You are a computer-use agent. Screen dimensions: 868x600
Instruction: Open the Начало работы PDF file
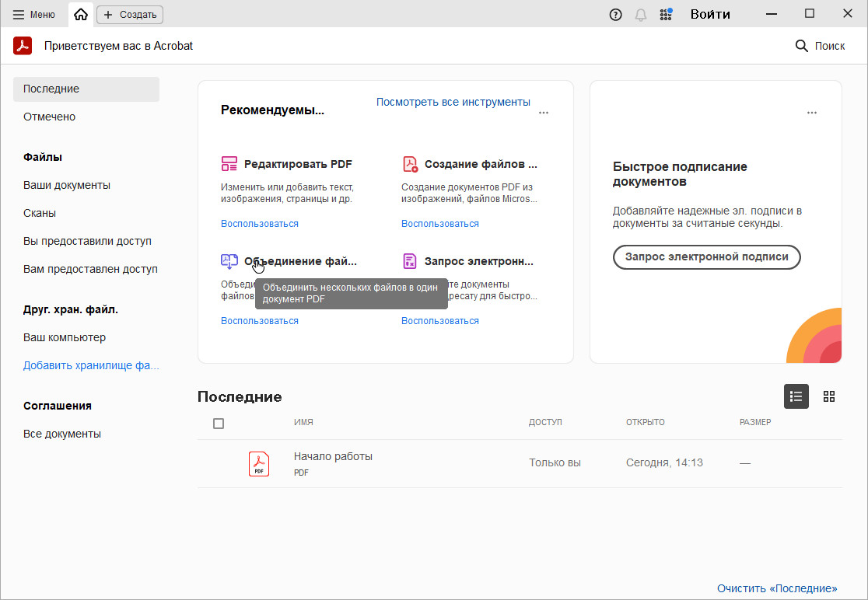coord(333,456)
